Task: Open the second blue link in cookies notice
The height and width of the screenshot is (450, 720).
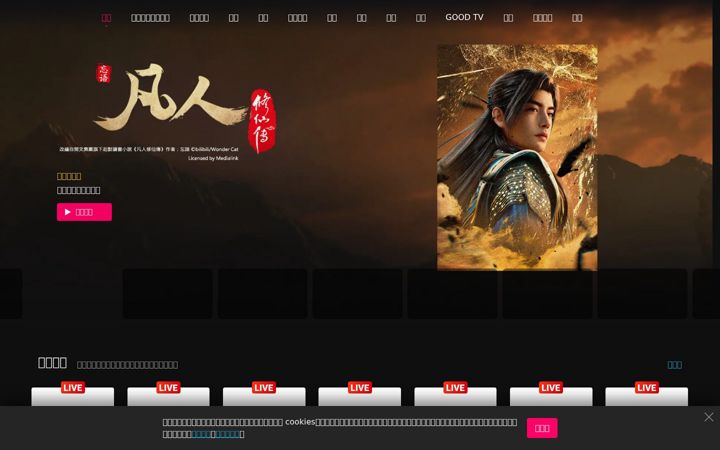Action: pyautogui.click(x=228, y=434)
